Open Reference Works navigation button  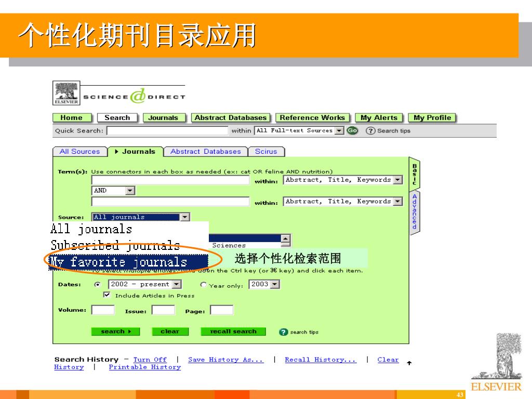tap(312, 118)
